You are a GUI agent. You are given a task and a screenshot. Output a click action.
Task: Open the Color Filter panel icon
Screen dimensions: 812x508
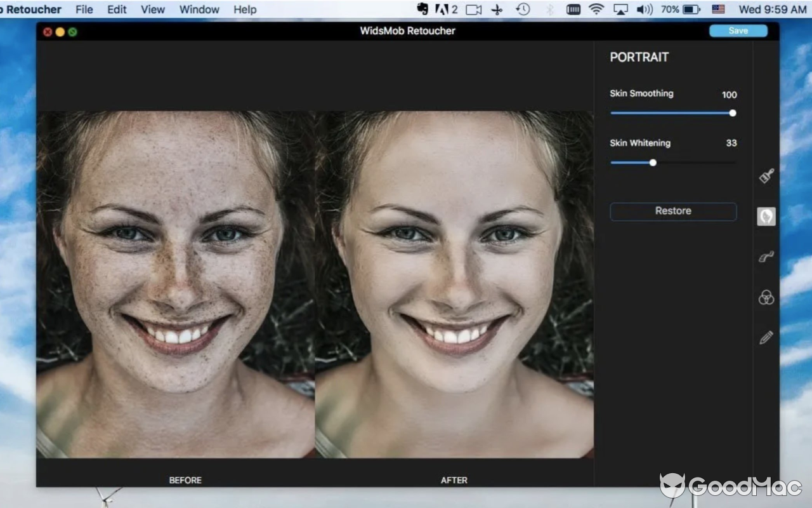click(766, 297)
